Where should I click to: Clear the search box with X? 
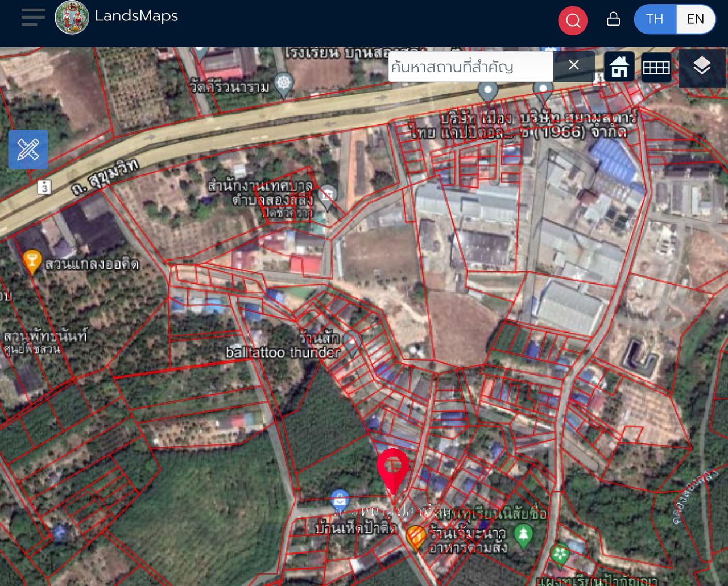[574, 65]
